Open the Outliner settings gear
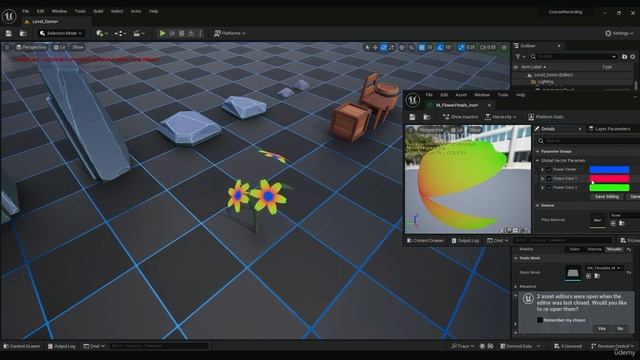 point(633,57)
